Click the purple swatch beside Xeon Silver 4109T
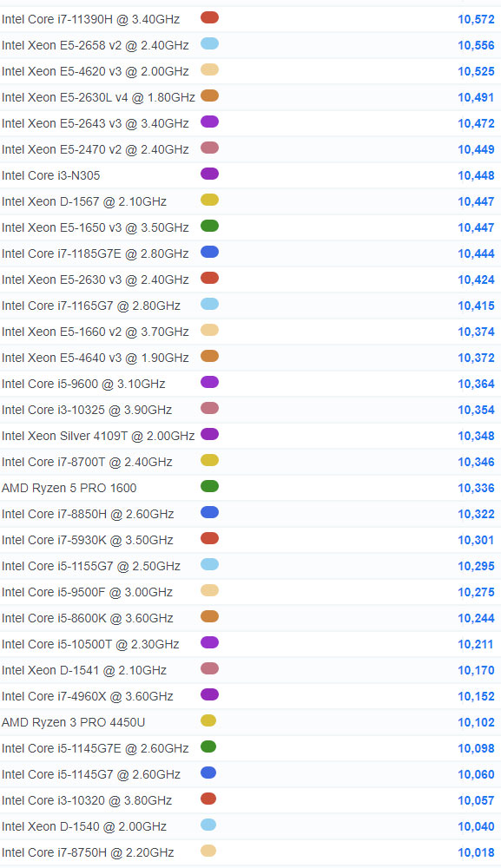The image size is (501, 868). pyautogui.click(x=209, y=434)
